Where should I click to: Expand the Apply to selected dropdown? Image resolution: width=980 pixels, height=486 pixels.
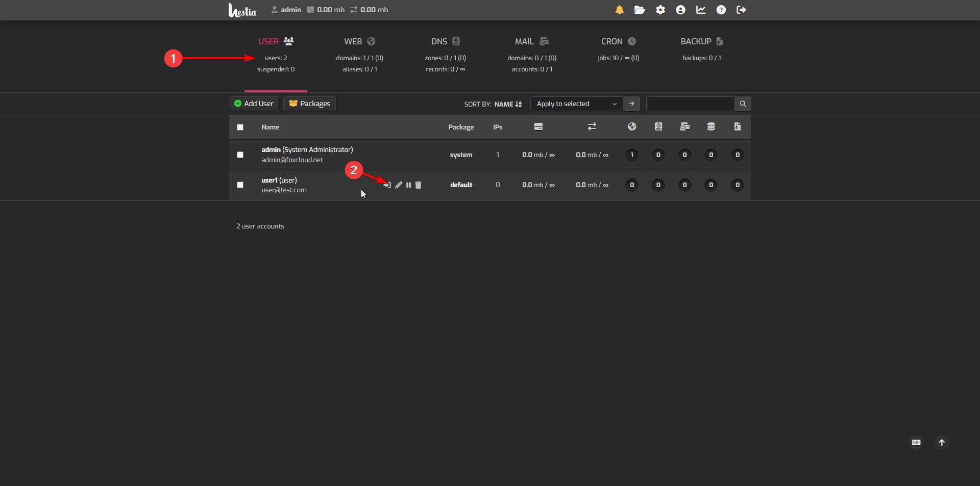pyautogui.click(x=576, y=104)
